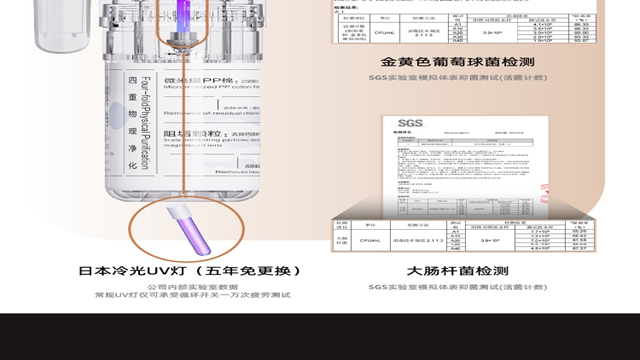640x360 pixels.
Task: Click the '阻垢颗粒' label on the filter
Action: pos(193,134)
